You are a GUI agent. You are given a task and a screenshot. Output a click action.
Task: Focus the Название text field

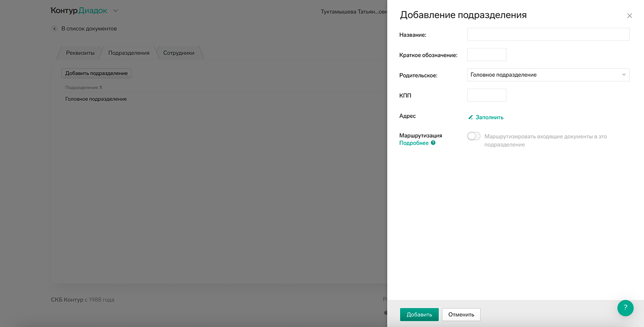pos(548,35)
